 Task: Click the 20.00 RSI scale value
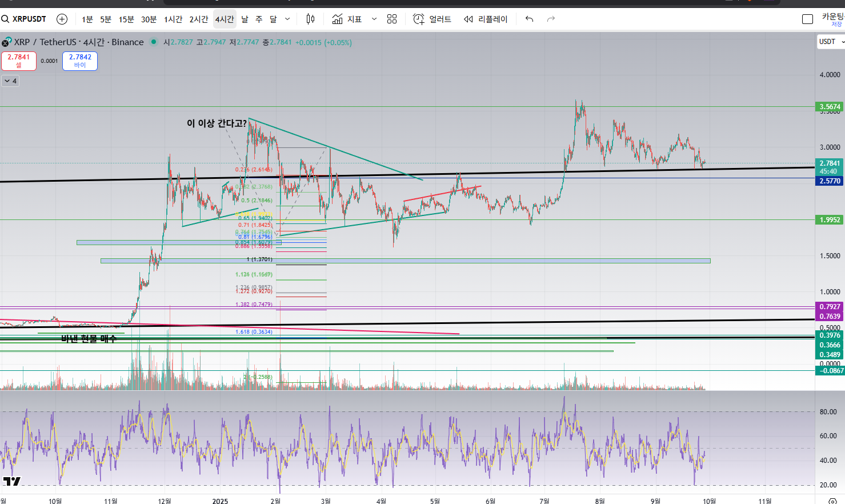(x=828, y=485)
